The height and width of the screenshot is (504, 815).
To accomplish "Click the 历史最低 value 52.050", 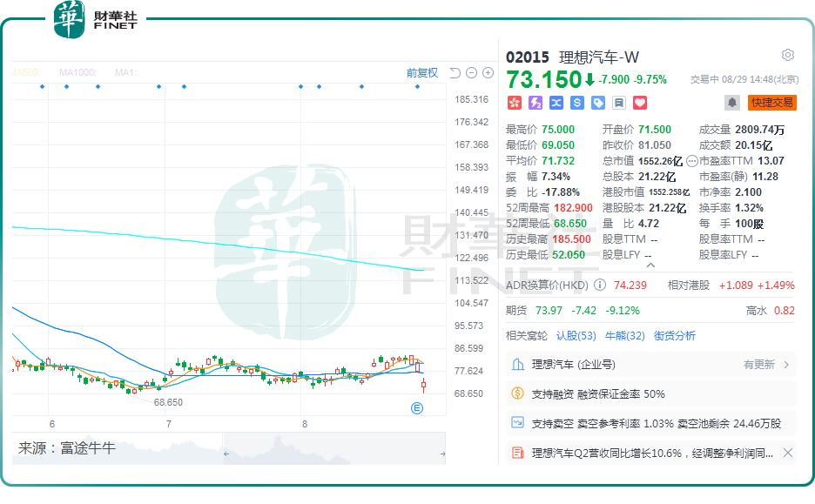I will click(569, 254).
